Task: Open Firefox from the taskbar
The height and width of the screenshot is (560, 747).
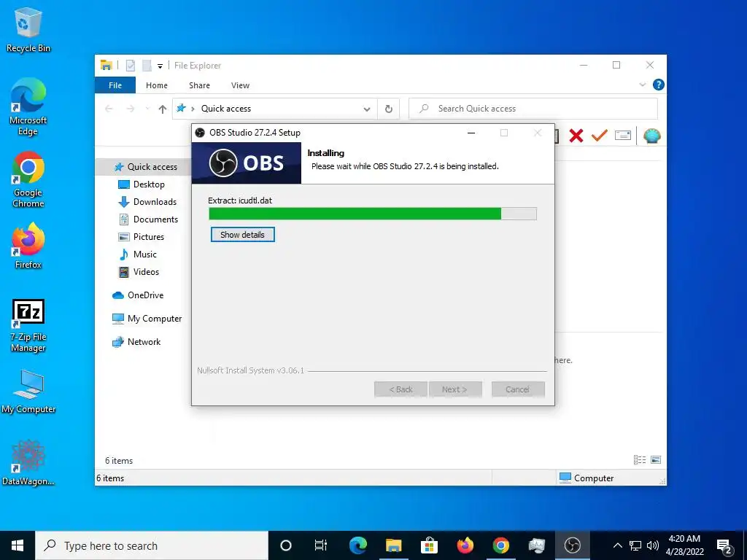Action: click(465, 545)
